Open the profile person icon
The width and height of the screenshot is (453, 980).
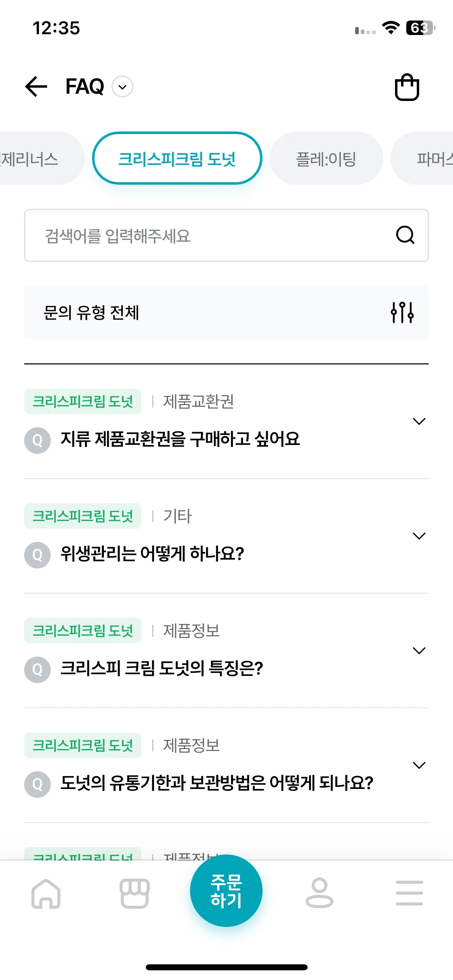point(319,893)
